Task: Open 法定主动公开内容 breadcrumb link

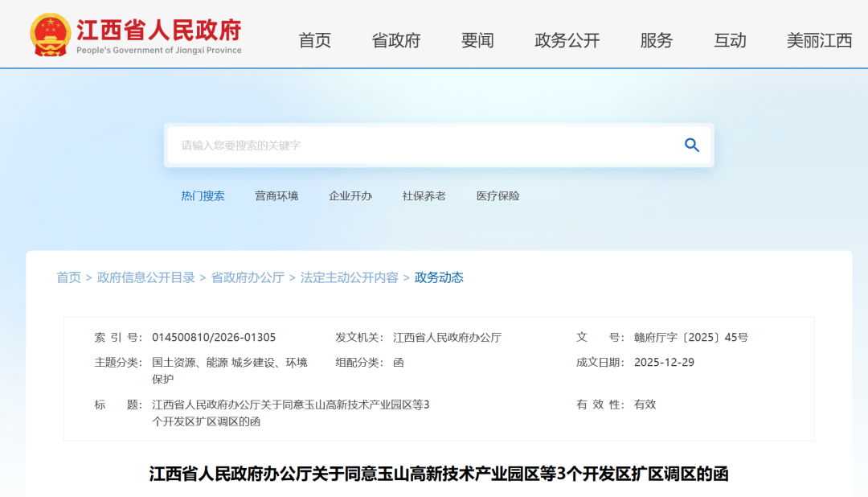Action: [350, 277]
